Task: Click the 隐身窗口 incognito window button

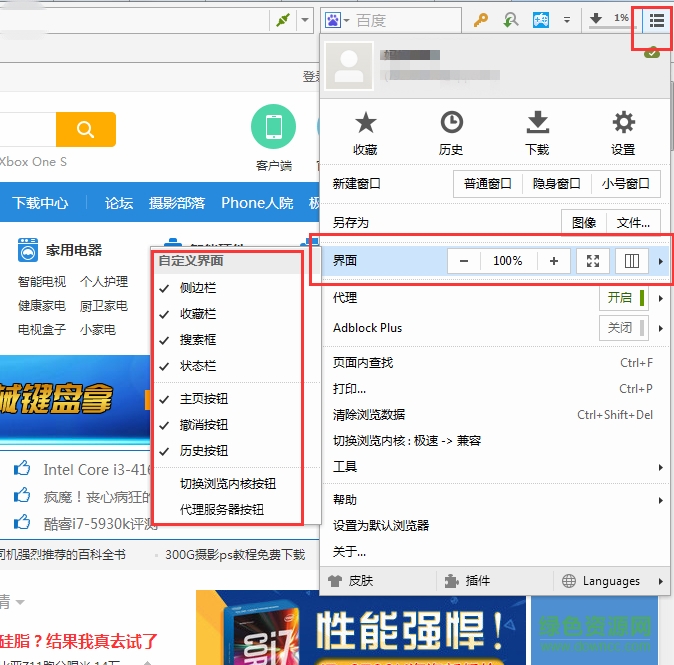Action: tap(555, 184)
